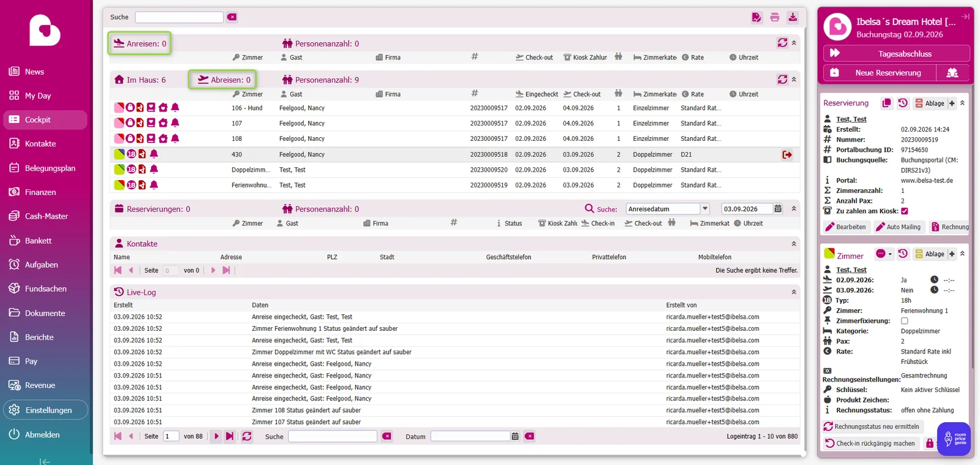Clear the top Suche search field
This screenshot has width=980, height=465.
[x=232, y=17]
